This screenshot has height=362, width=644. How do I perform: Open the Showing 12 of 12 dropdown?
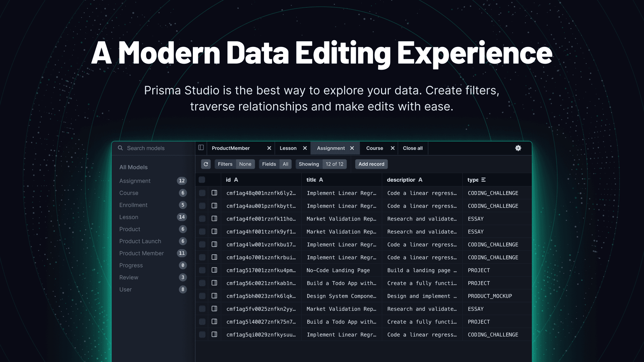[321, 164]
